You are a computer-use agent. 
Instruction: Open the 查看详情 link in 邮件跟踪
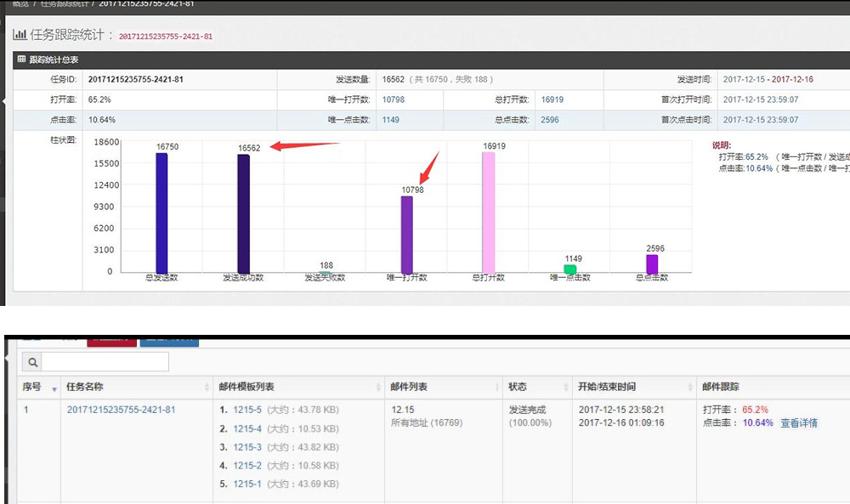coord(798,423)
